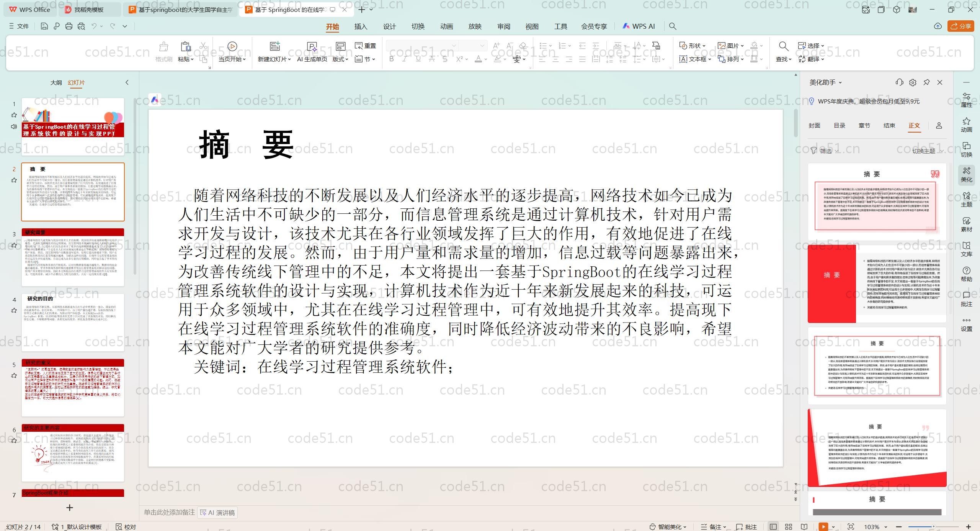Open the 美化 tool in right sidebar
The image size is (980, 531).
coord(966,175)
